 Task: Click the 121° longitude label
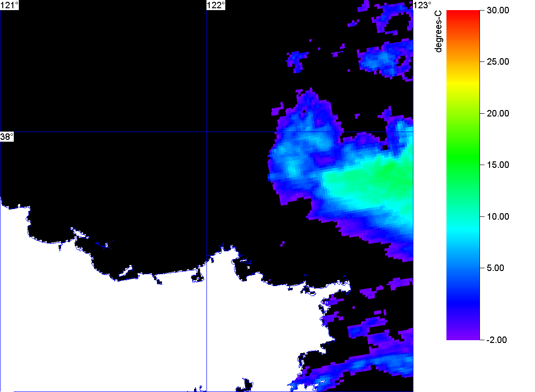click(9, 5)
